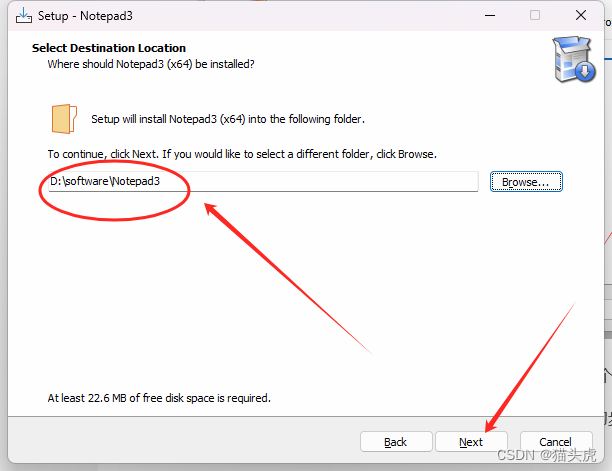612x471 pixels.
Task: Click the installer box image top right
Action: [573, 59]
